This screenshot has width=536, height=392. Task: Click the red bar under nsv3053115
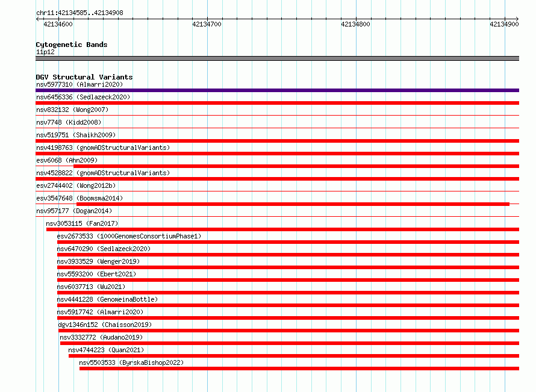(282, 229)
